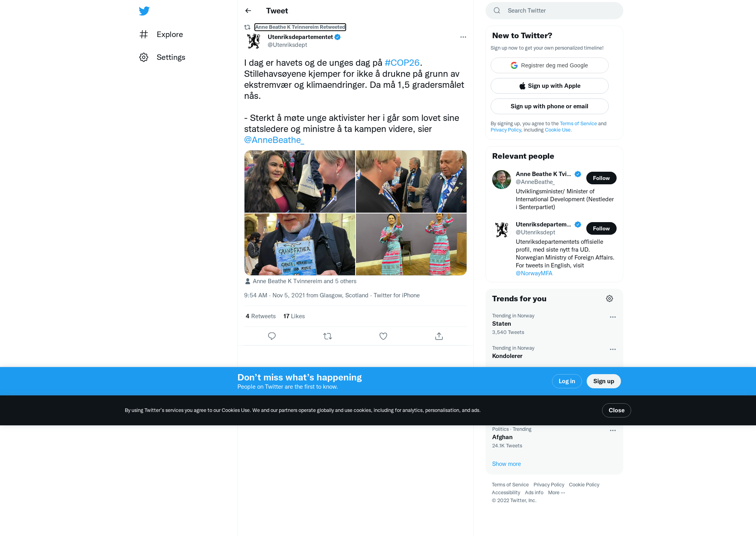Open tweet's three-dot more menu

[463, 37]
